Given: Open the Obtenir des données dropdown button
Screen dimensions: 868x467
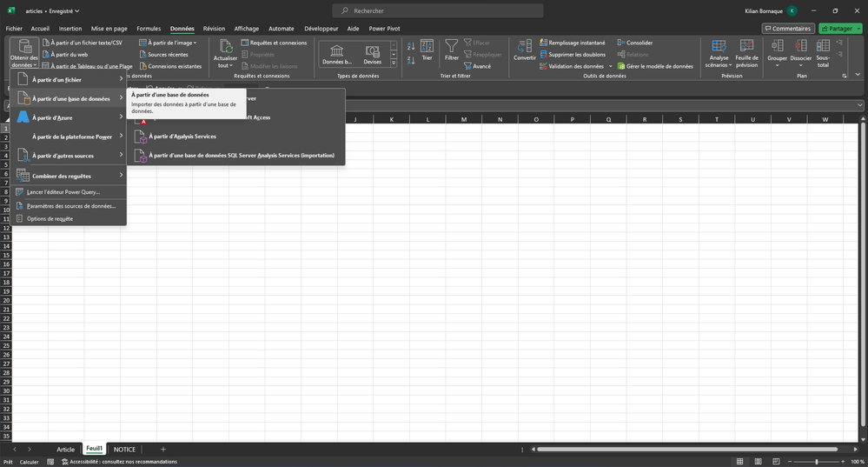Looking at the screenshot, I should 23,53.
